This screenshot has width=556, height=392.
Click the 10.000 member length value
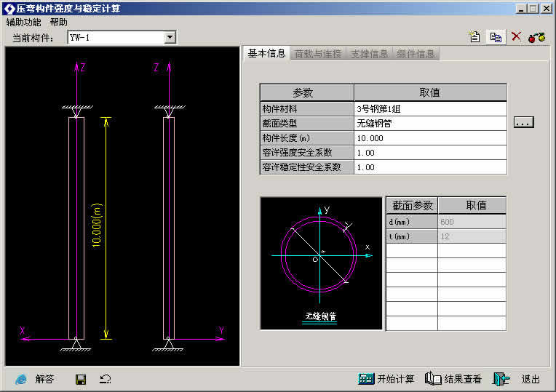click(430, 138)
